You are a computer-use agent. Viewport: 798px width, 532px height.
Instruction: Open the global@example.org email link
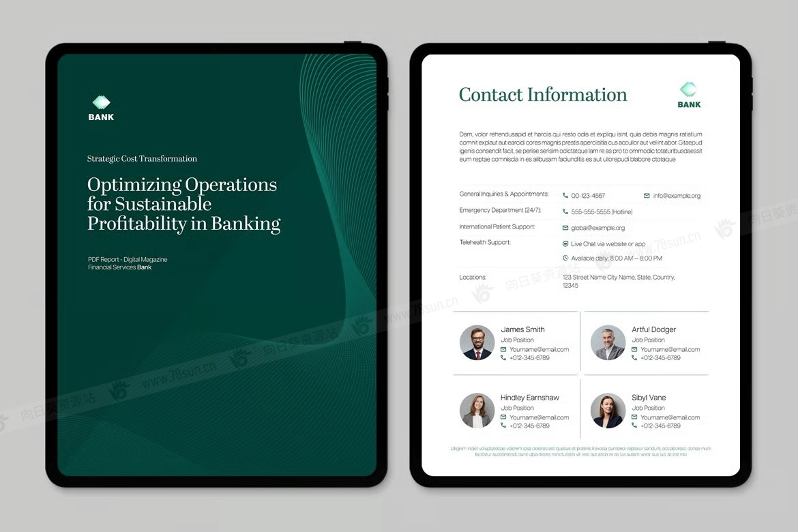[x=597, y=228]
